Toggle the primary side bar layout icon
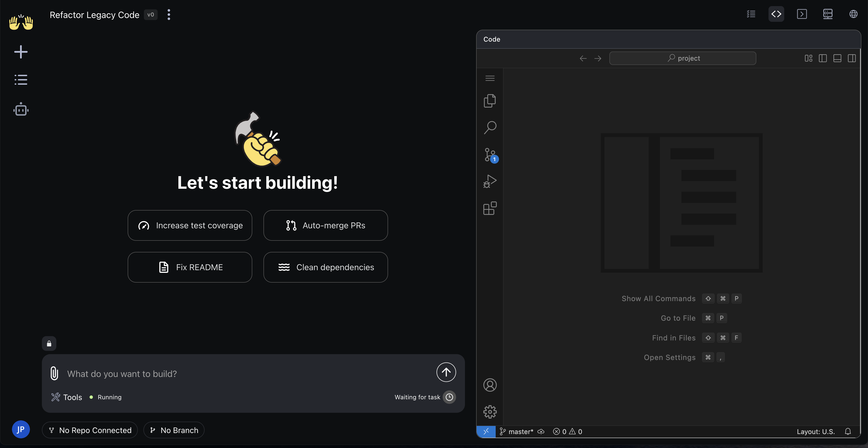The image size is (868, 448). (x=823, y=58)
